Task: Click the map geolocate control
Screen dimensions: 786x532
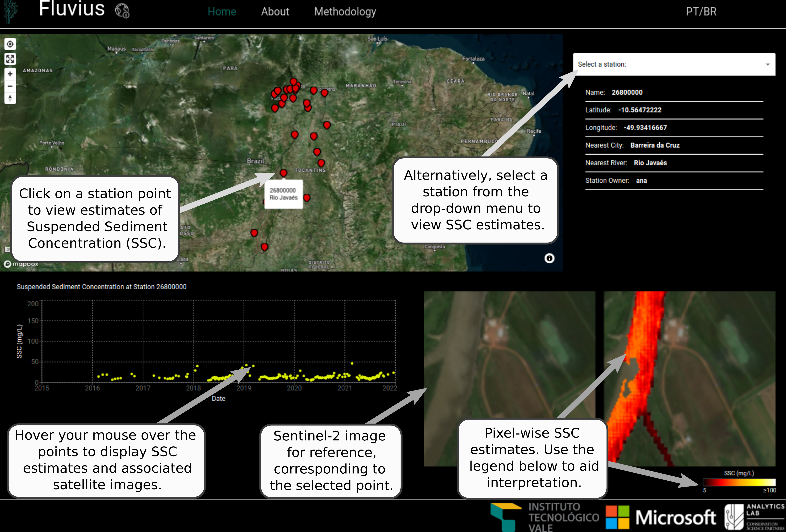Action: [10, 44]
